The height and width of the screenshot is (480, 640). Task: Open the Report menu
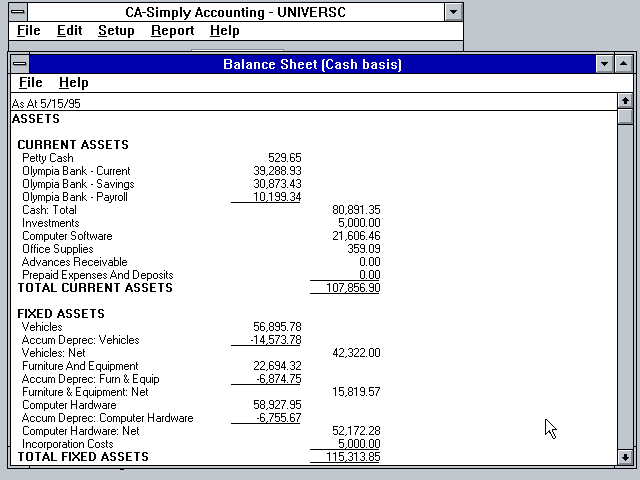click(x=172, y=31)
